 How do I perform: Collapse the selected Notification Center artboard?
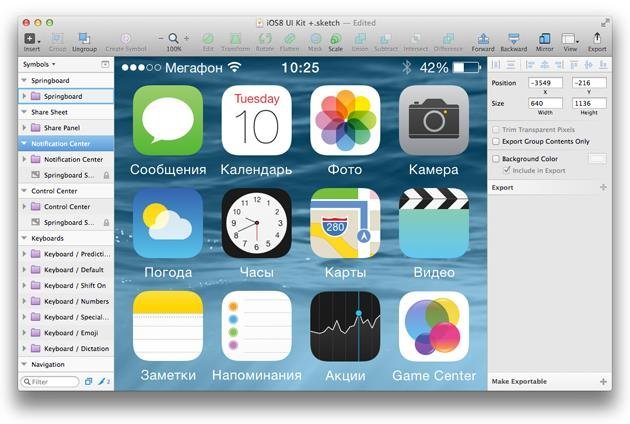24,143
